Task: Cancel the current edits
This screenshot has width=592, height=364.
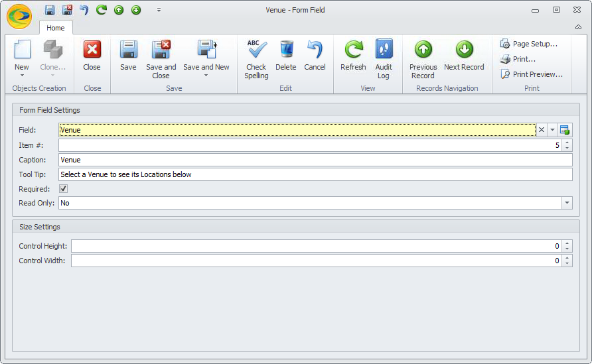Action: [x=315, y=55]
